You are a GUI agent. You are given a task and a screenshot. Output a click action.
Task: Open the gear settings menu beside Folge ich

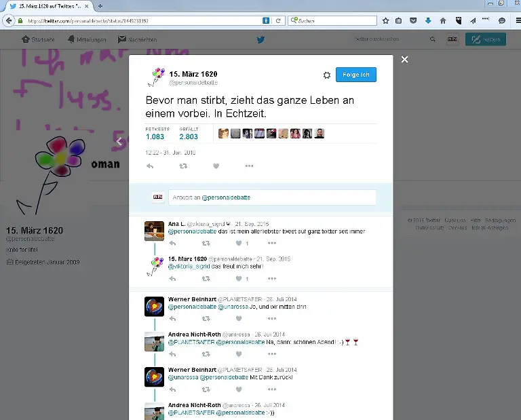pyautogui.click(x=326, y=75)
